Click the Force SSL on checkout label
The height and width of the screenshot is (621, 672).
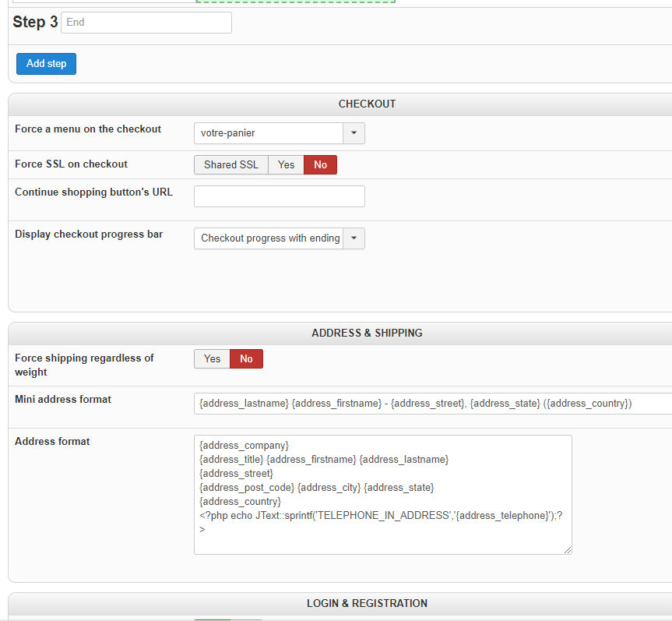coord(71,164)
